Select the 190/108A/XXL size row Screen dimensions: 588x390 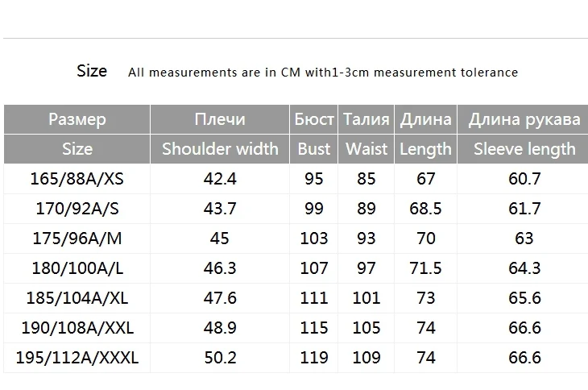tap(77, 328)
